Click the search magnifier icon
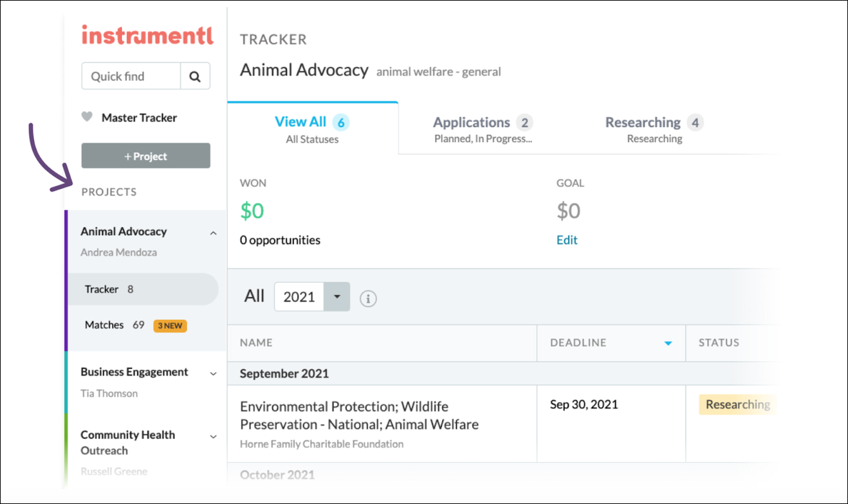Screen dimensions: 848x504 pyautogui.click(x=195, y=76)
